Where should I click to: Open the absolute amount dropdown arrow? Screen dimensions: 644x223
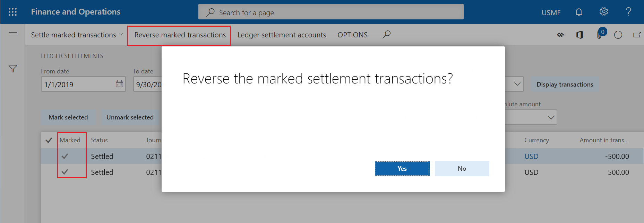pyautogui.click(x=551, y=117)
